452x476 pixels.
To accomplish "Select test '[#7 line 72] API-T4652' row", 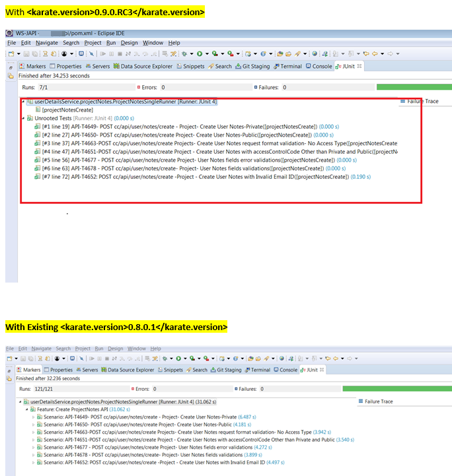I will click(x=203, y=177).
